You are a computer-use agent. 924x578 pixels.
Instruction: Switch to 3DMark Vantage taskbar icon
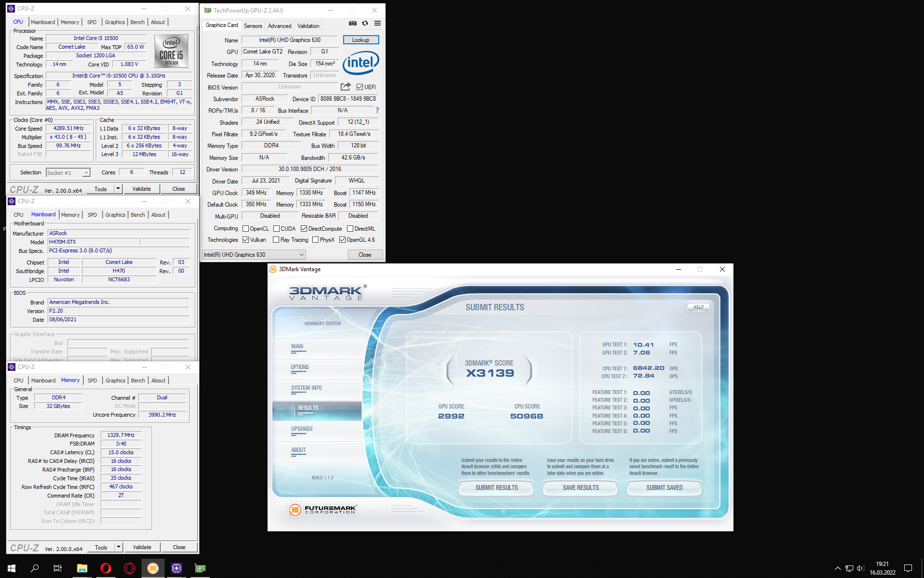(x=153, y=568)
